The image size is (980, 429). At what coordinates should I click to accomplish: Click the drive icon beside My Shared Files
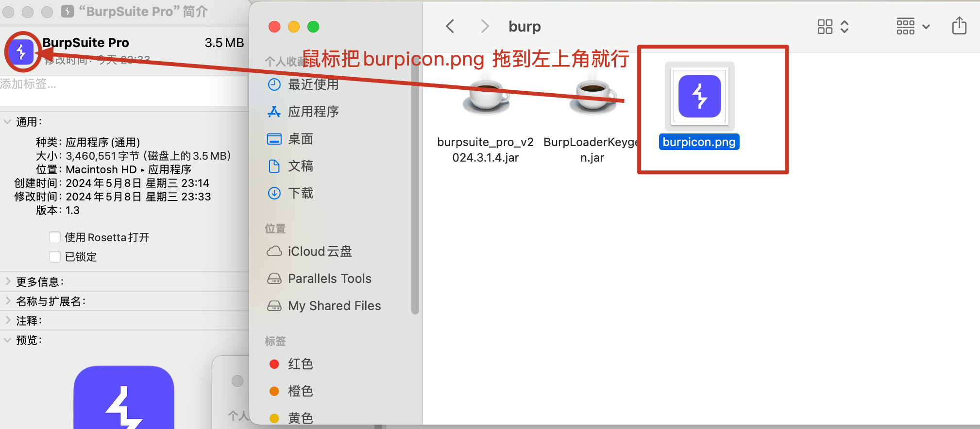pyautogui.click(x=274, y=306)
